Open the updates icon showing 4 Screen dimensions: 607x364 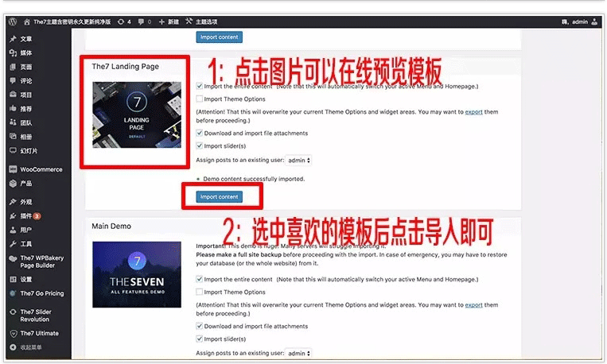point(121,22)
